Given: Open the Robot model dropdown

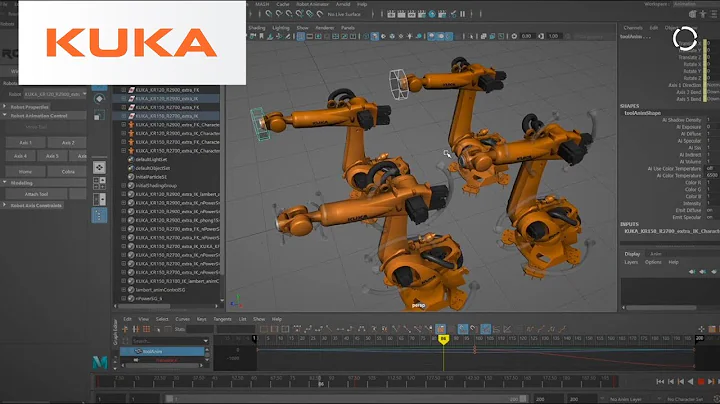Looking at the screenshot, I should pyautogui.click(x=55, y=94).
